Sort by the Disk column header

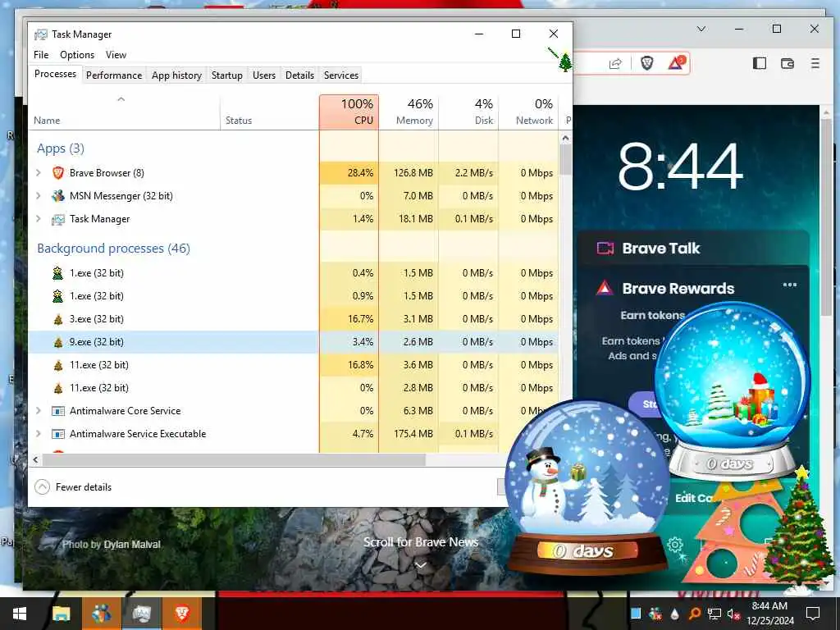click(x=468, y=112)
